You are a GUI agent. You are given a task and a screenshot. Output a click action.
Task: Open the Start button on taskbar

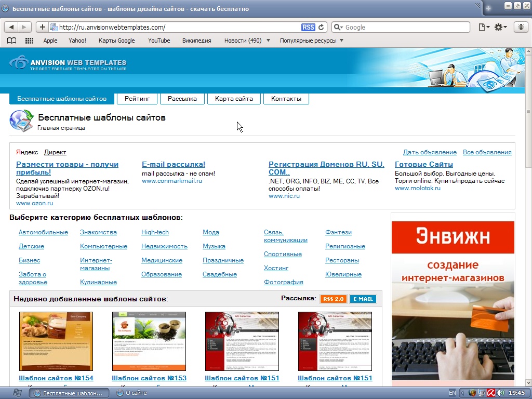point(17,393)
